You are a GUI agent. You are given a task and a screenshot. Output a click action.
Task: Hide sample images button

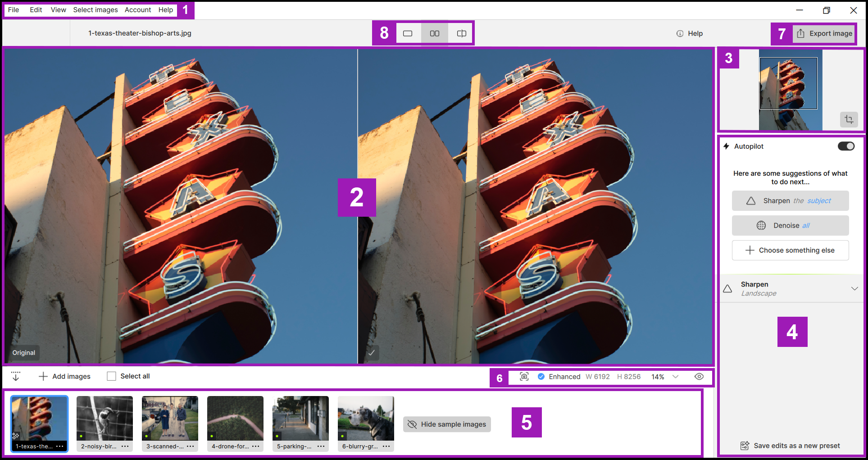coord(447,424)
